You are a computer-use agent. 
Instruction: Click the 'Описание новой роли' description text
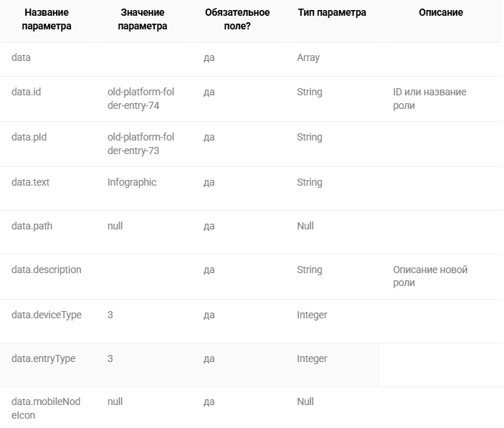(430, 276)
